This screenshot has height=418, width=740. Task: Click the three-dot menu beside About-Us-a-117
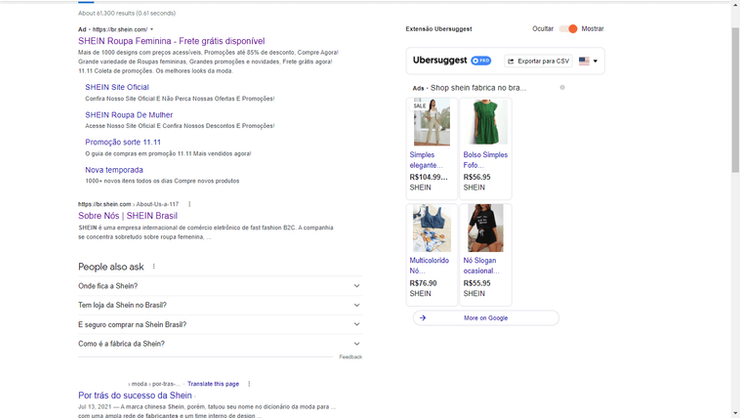point(190,204)
